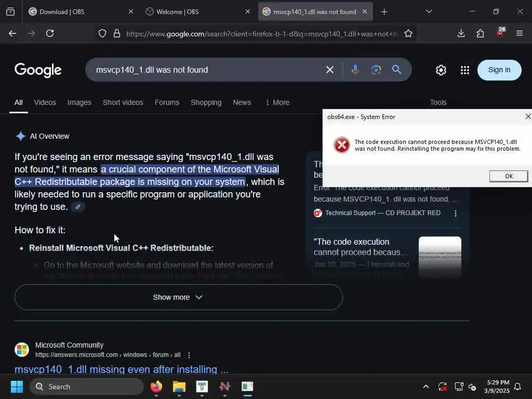Open the msvcp140_1.dll missing Microsoft Community result
532x399 pixels.
(122, 369)
